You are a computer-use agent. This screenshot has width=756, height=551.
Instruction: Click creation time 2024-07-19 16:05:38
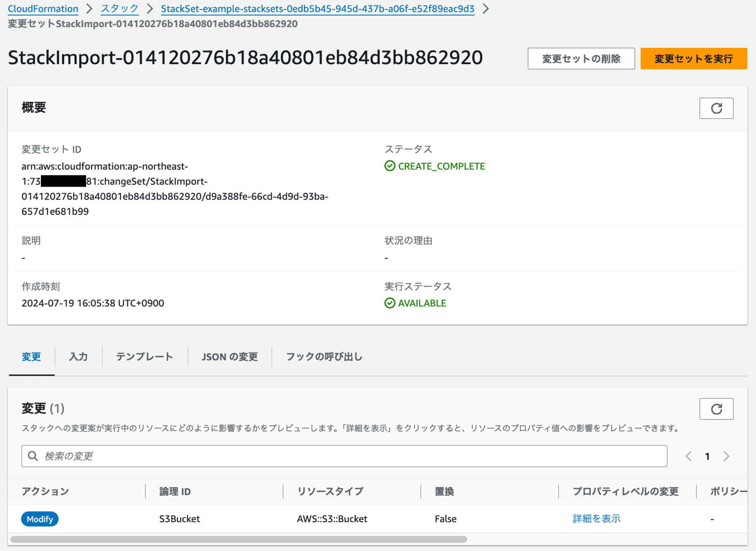[x=93, y=303]
